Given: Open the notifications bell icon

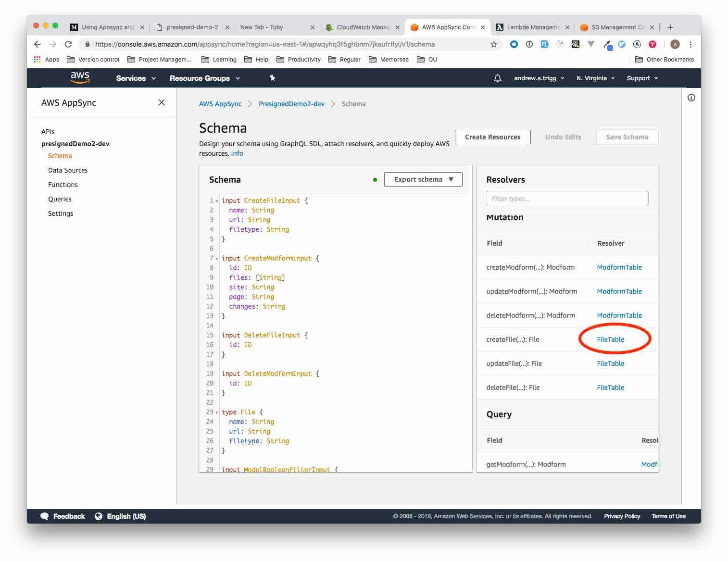Looking at the screenshot, I should [x=498, y=78].
